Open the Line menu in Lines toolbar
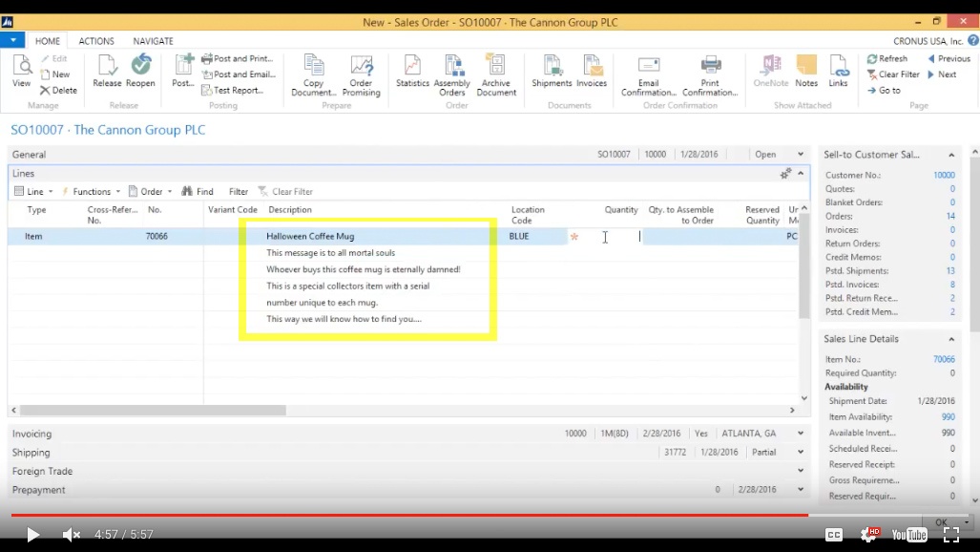The height and width of the screenshot is (552, 980). [x=33, y=192]
